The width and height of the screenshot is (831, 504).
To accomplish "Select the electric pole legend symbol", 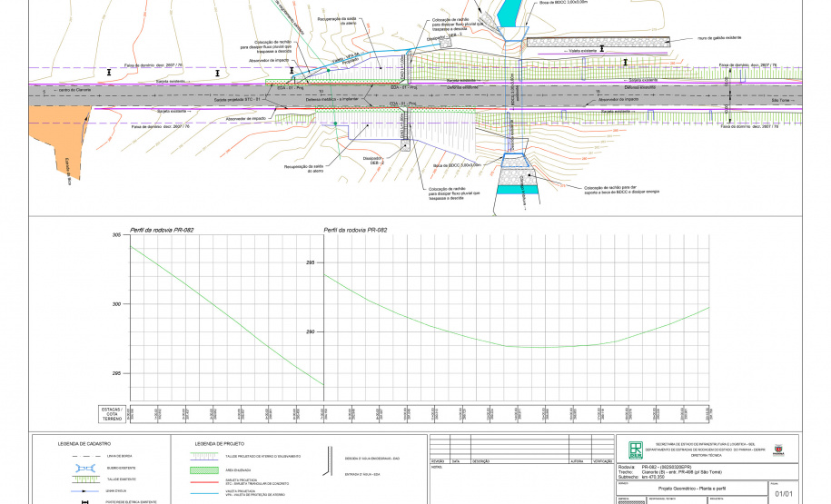I will click(x=84, y=500).
